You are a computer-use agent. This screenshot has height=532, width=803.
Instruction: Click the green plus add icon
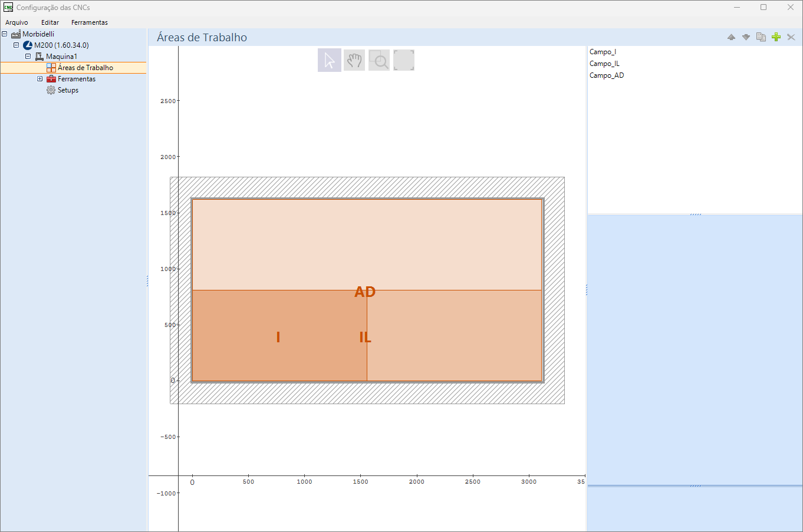[x=776, y=37]
